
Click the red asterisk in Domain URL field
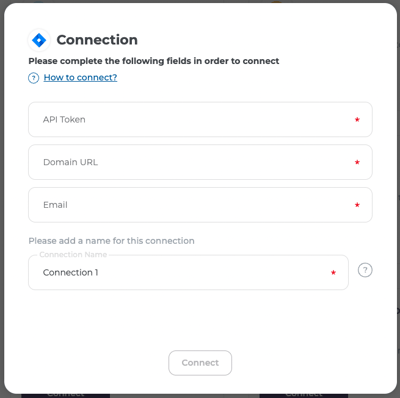click(x=357, y=162)
